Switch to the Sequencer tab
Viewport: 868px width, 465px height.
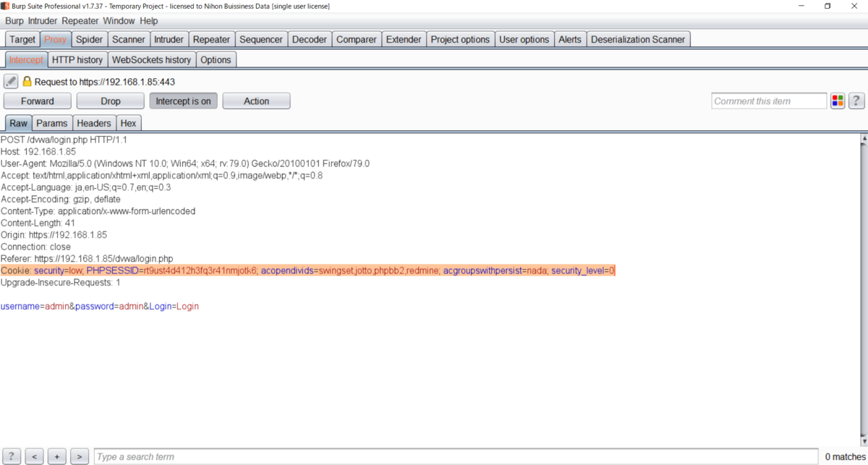[x=261, y=39]
